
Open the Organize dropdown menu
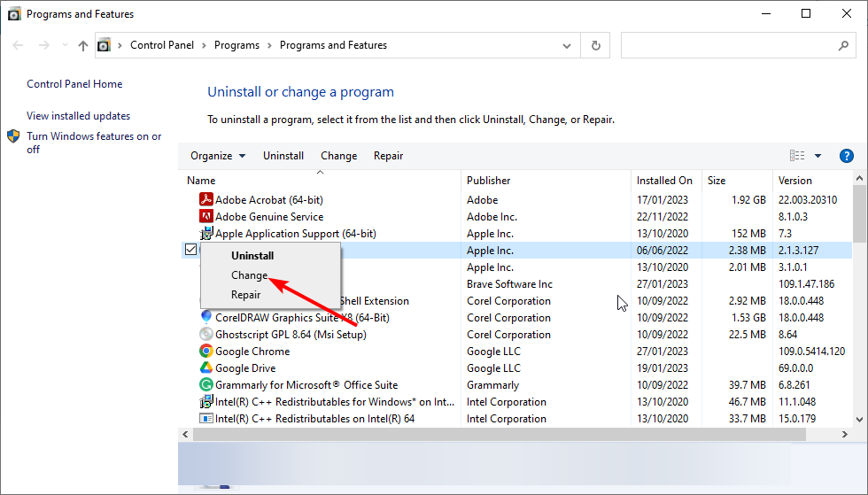click(x=218, y=156)
